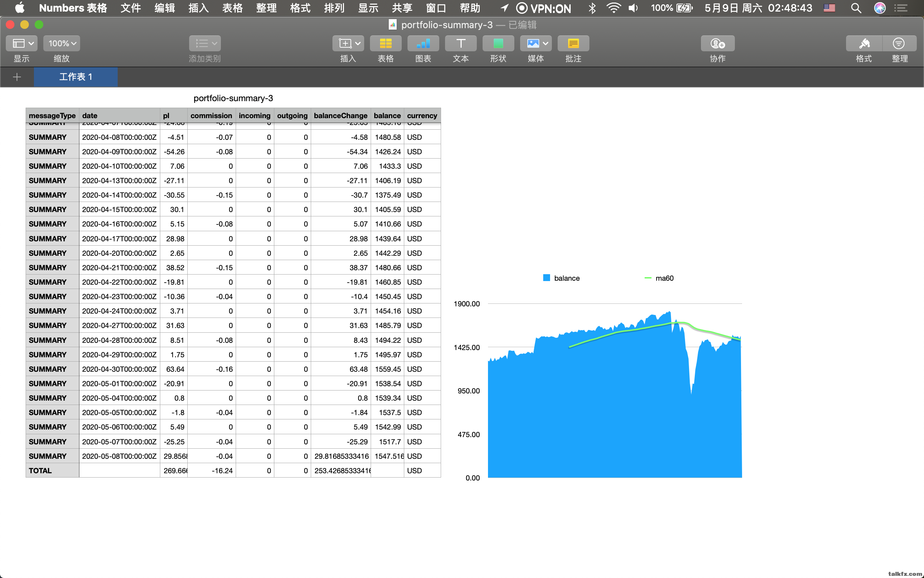Open the 插入 menu in menu bar
924x578 pixels.
199,8
